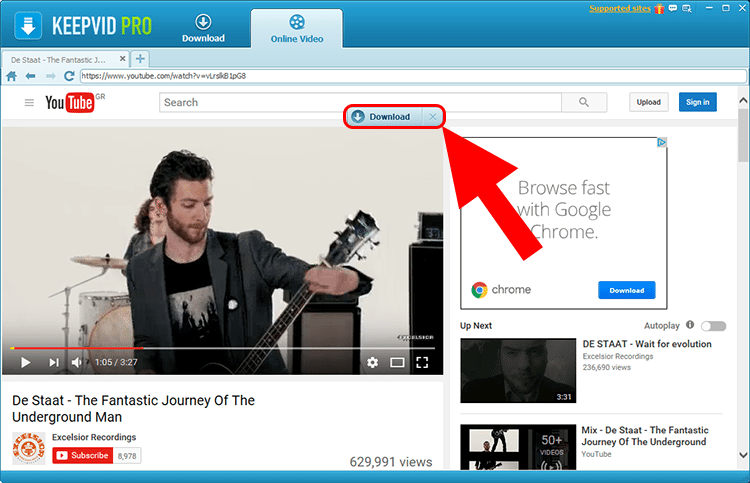Viewport: 750px width, 483px height.
Task: Click the page scrollbar down arrow
Action: [x=743, y=455]
